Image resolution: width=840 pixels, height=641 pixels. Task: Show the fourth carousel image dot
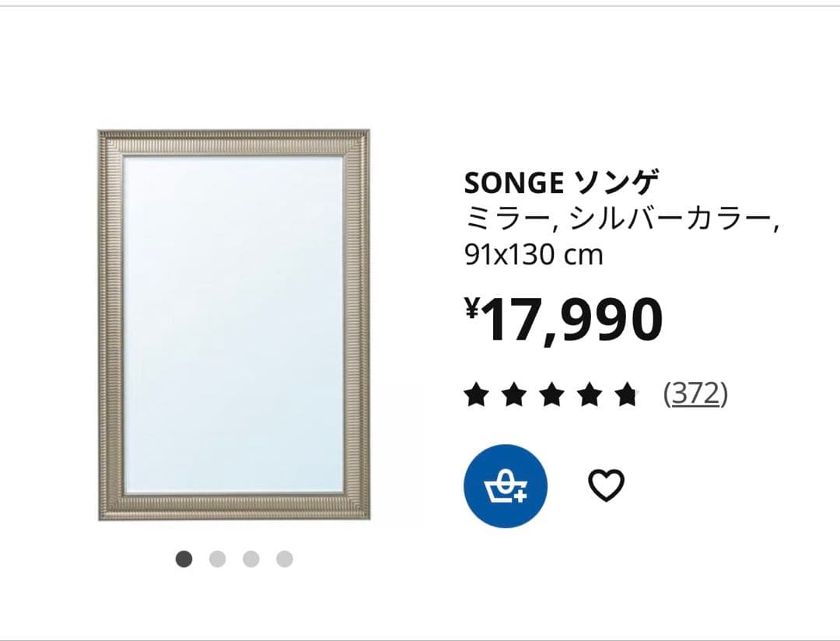[285, 559]
